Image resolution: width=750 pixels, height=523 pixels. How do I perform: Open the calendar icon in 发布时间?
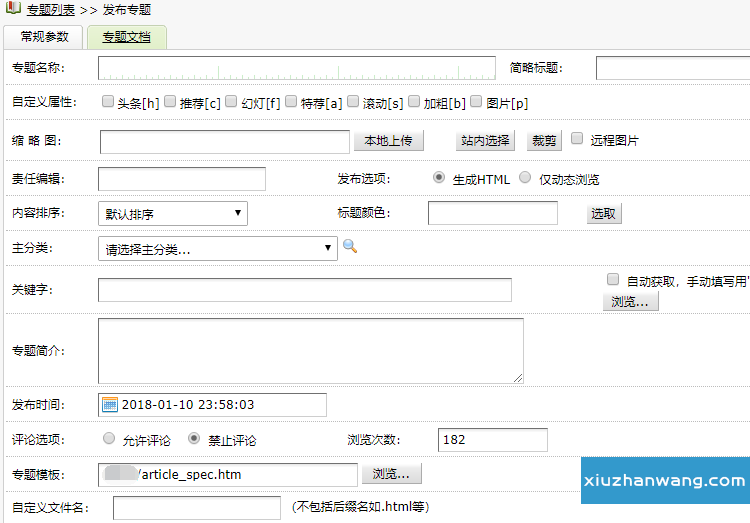[x=110, y=405]
